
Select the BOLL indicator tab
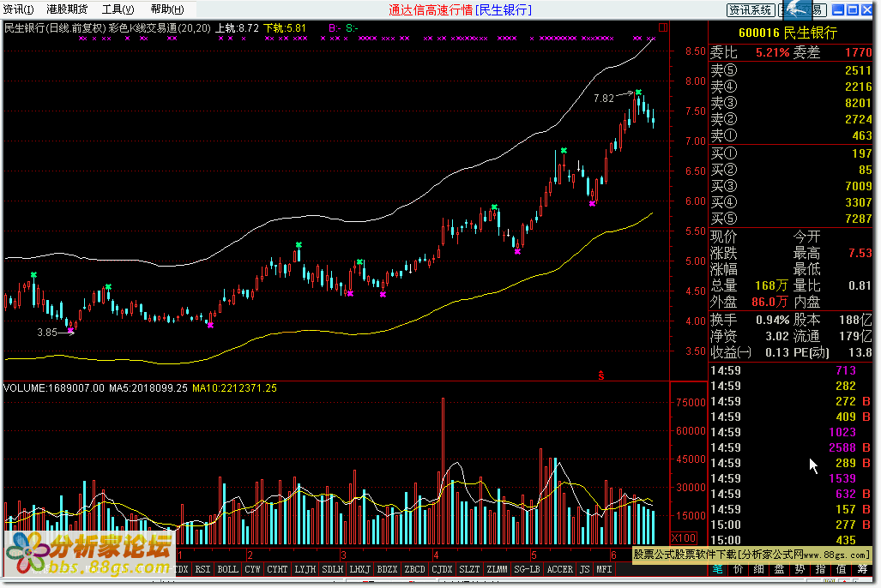tap(227, 569)
